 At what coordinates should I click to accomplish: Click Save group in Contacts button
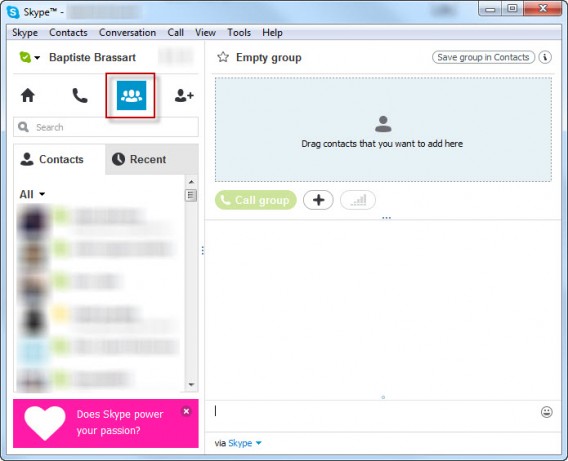(x=483, y=57)
